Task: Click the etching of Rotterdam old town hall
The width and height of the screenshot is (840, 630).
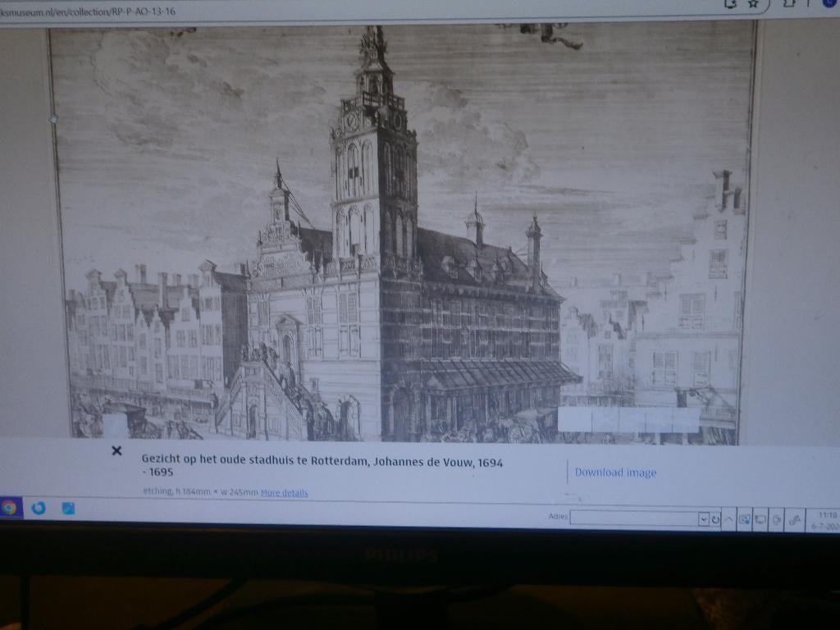Action: [402, 233]
